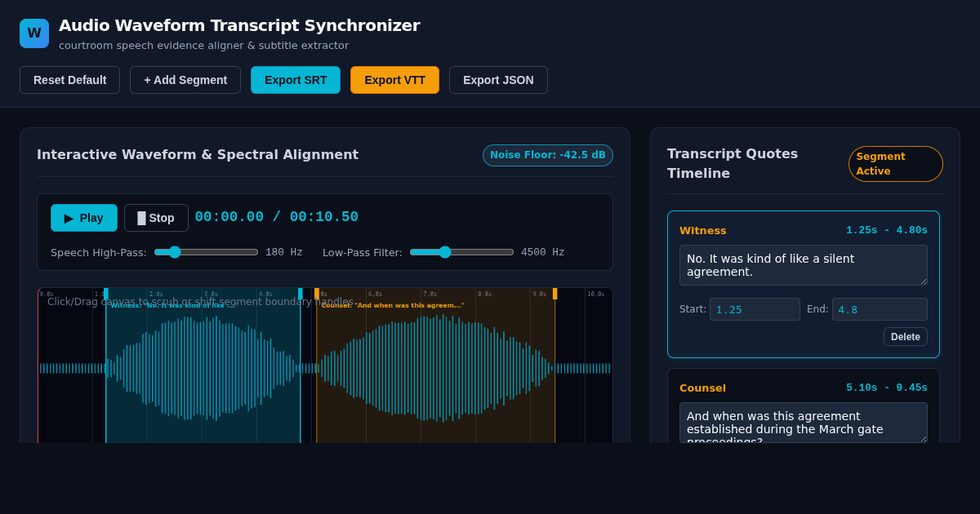Adjust the Low-Pass Filter slider

click(x=461, y=252)
